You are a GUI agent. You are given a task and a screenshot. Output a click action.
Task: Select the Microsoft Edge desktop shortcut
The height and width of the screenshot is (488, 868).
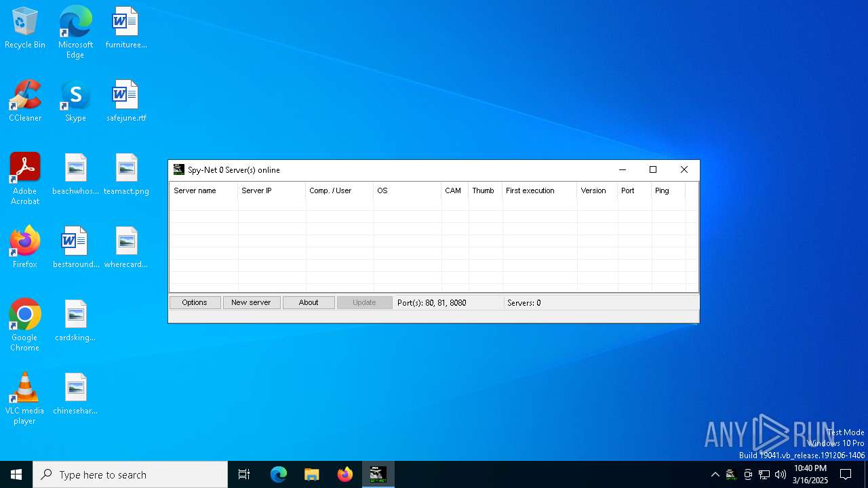[x=75, y=33]
